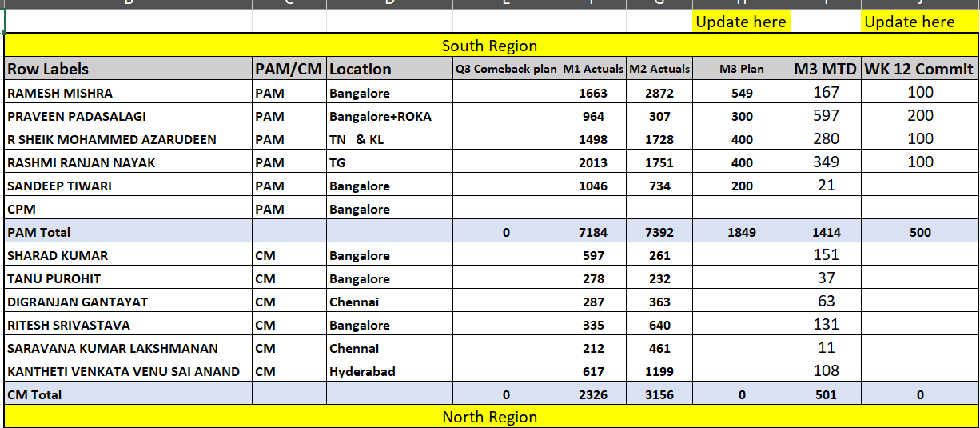Click the "TN & KL" location cell

tap(362, 139)
